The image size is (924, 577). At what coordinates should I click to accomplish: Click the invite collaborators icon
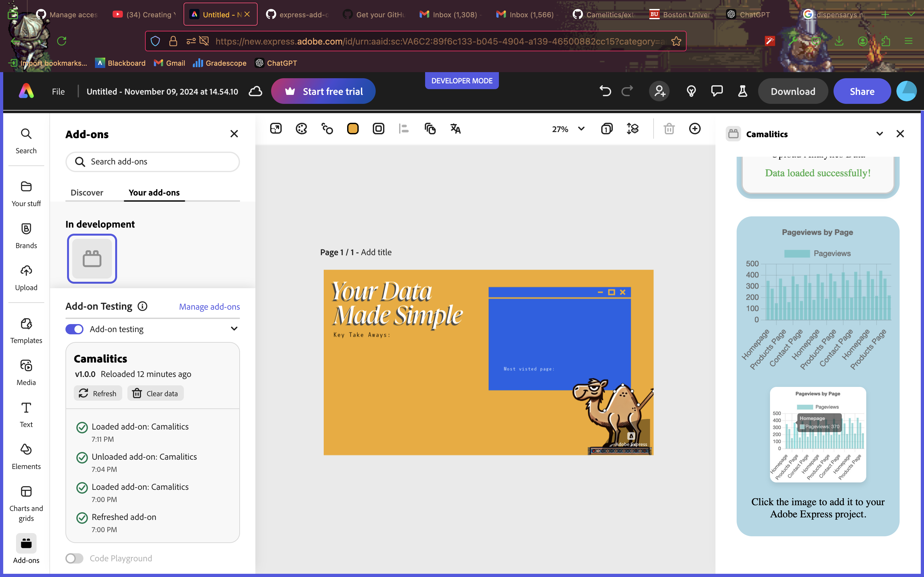659,91
